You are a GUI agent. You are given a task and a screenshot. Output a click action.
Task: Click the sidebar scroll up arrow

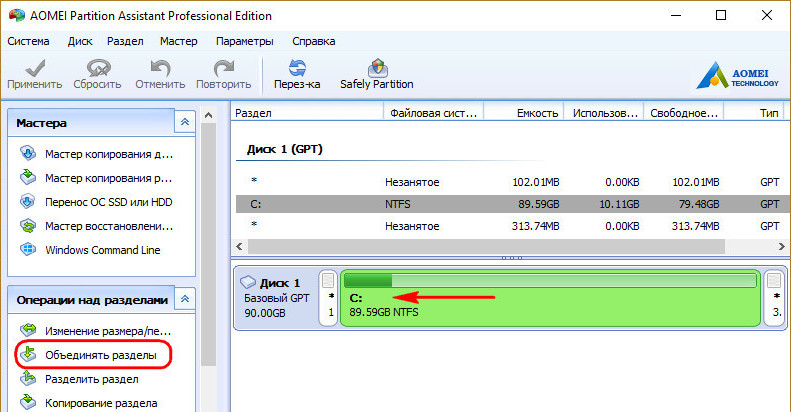click(208, 115)
